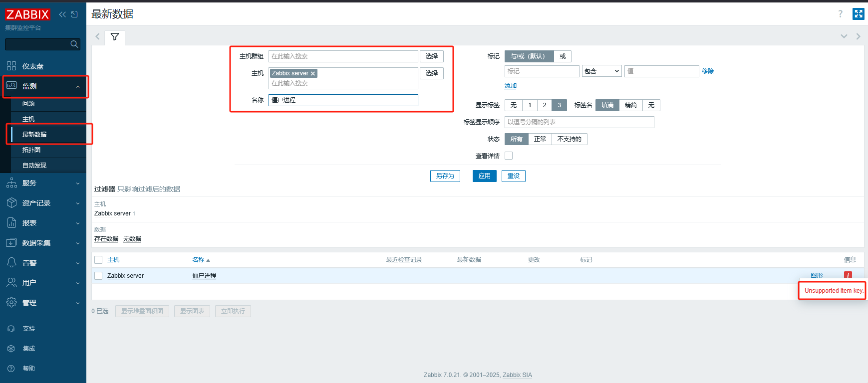
Task: Click the red info icon on the 僵尸进程 row
Action: pos(848,275)
